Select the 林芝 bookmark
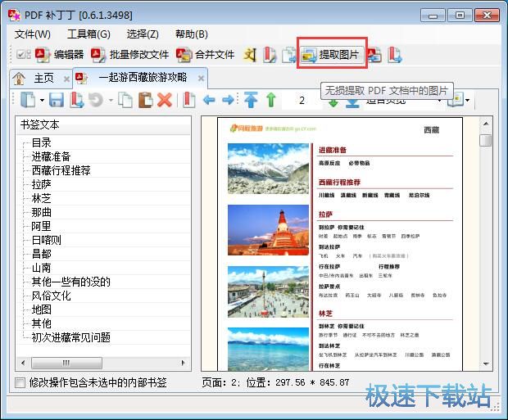 [x=42, y=198]
